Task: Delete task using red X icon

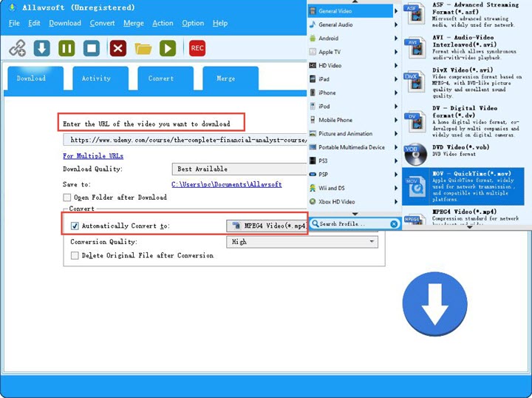Action: coord(118,48)
